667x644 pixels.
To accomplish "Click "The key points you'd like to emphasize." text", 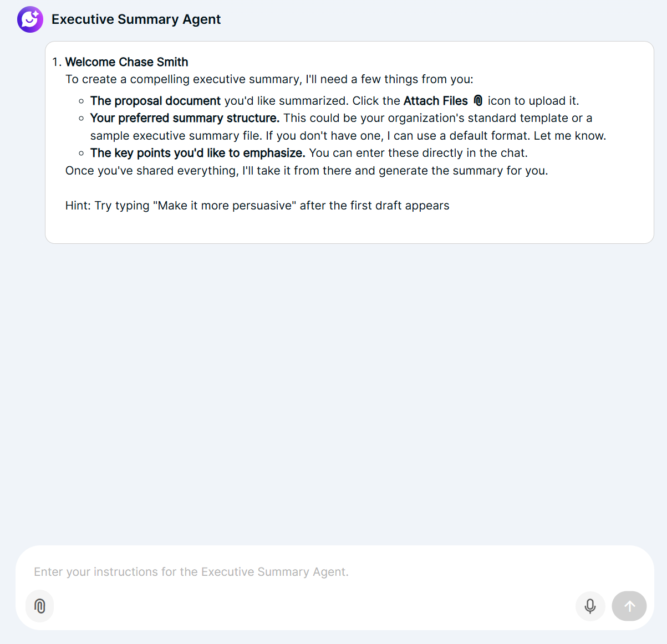I will pyautogui.click(x=198, y=153).
